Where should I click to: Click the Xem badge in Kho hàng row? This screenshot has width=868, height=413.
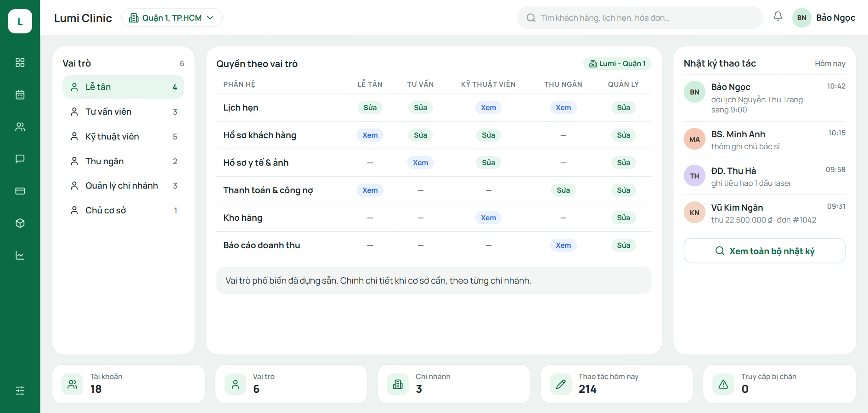coord(488,218)
